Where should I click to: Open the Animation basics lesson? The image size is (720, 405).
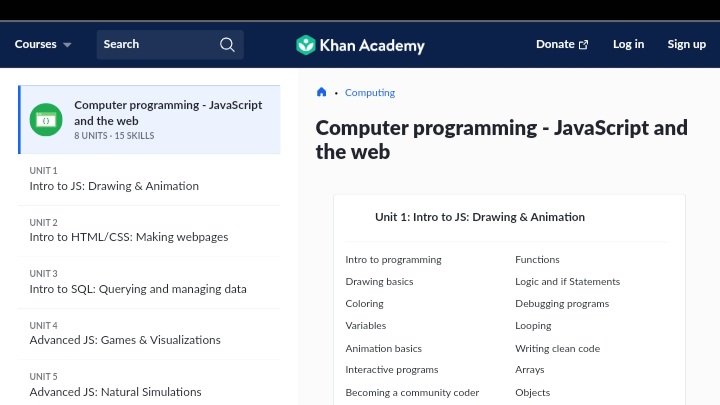tap(383, 349)
